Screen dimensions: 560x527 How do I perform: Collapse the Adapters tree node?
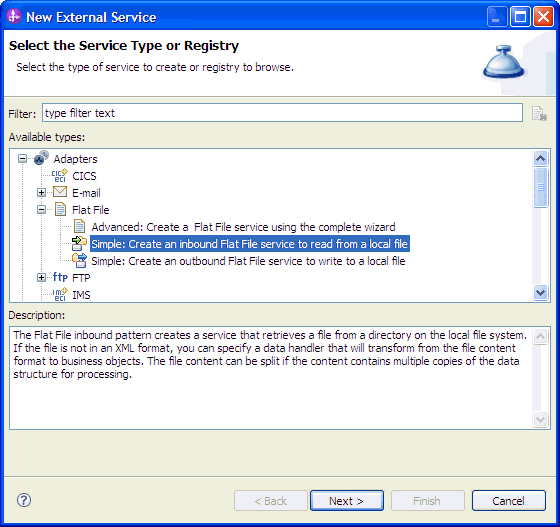[22, 159]
